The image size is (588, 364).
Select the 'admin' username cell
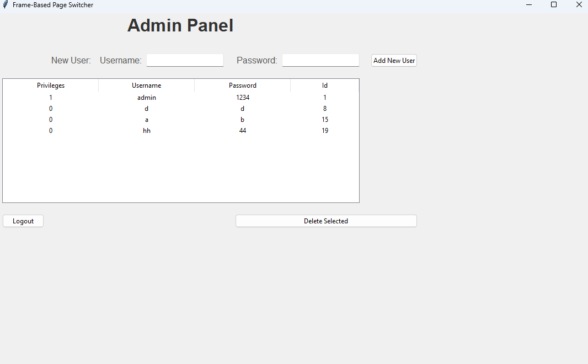pos(147,98)
